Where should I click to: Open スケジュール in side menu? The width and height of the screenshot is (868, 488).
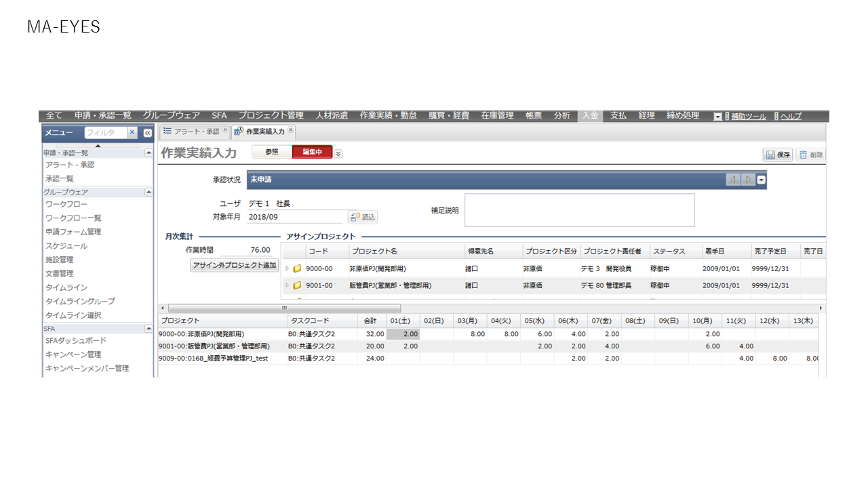point(66,246)
